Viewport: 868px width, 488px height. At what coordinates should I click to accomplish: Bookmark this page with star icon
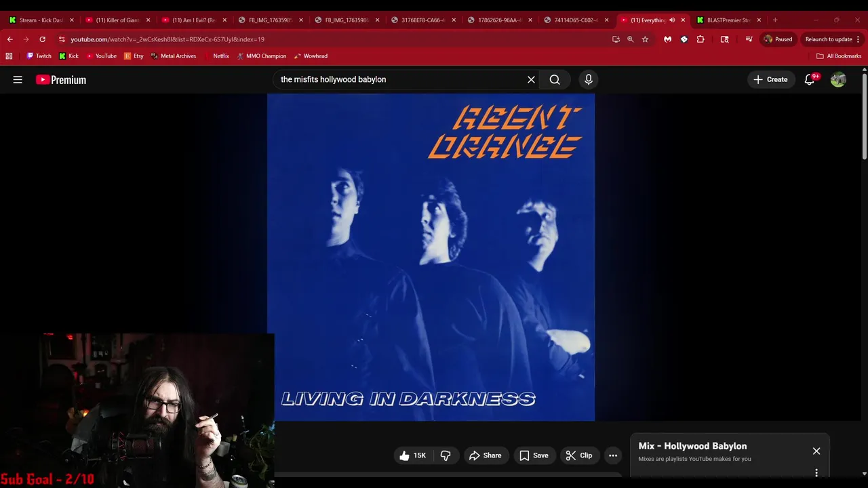pyautogui.click(x=645, y=39)
